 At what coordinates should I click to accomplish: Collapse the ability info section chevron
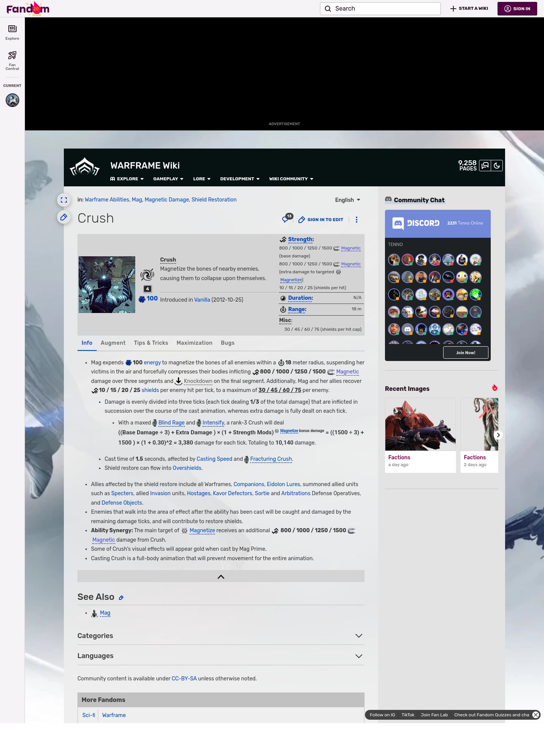221,576
